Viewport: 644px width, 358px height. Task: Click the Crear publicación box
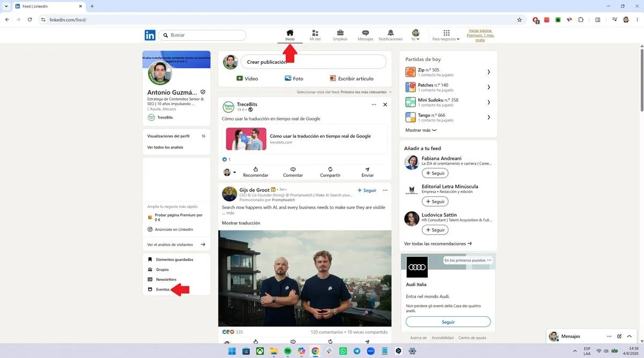[x=313, y=62]
